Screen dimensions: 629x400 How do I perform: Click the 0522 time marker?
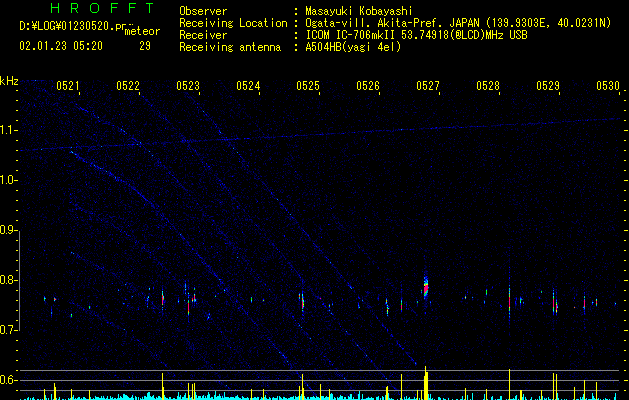coord(128,85)
